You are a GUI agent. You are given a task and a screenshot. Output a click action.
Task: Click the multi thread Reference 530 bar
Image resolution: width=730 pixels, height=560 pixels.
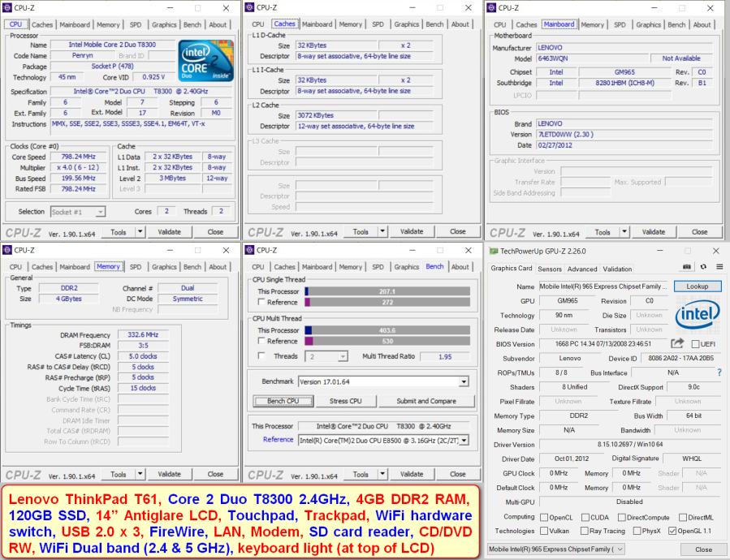(387, 341)
